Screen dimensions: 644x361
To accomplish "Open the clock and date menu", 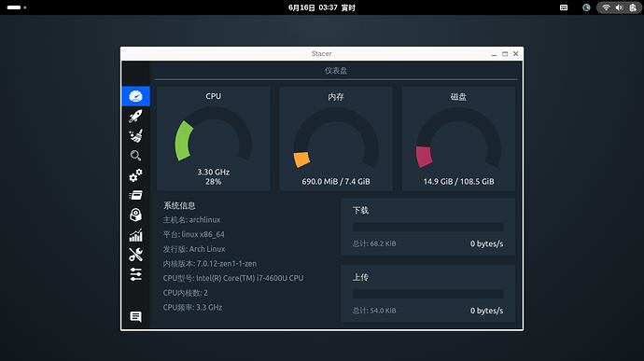I will [x=322, y=7].
